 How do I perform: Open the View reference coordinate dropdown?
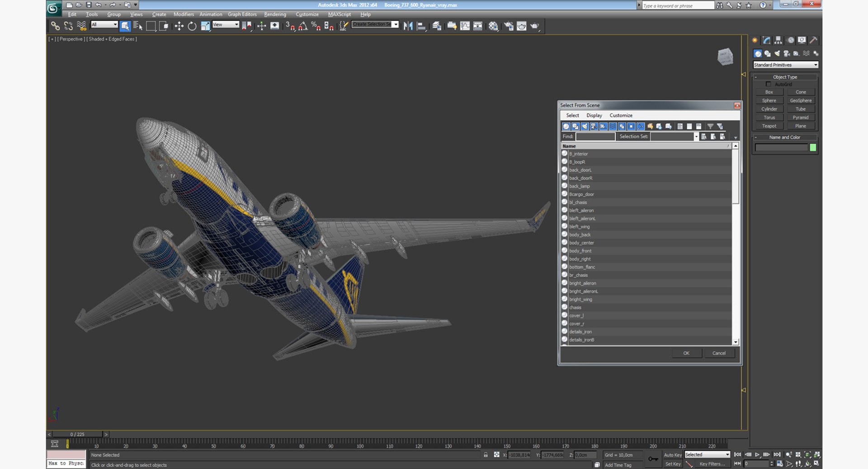226,24
